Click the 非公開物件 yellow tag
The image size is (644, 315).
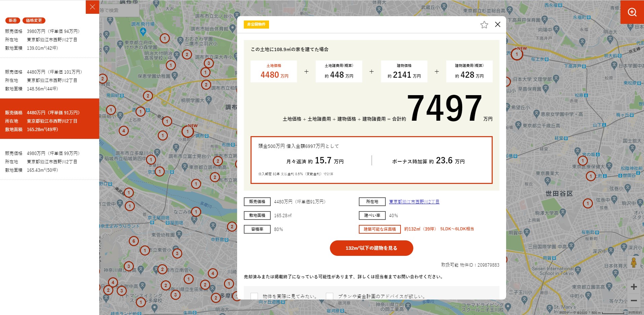pos(256,24)
